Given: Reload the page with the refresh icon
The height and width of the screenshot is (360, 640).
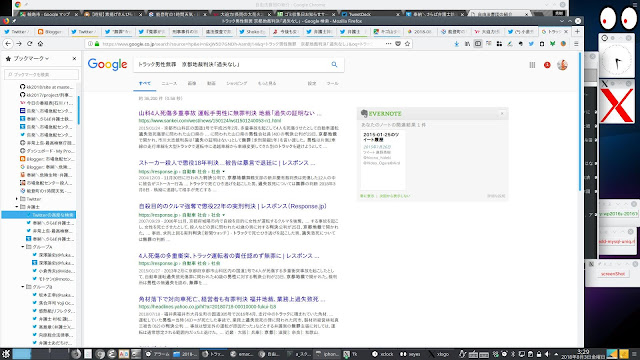Looking at the screenshot, I should pos(30,44).
